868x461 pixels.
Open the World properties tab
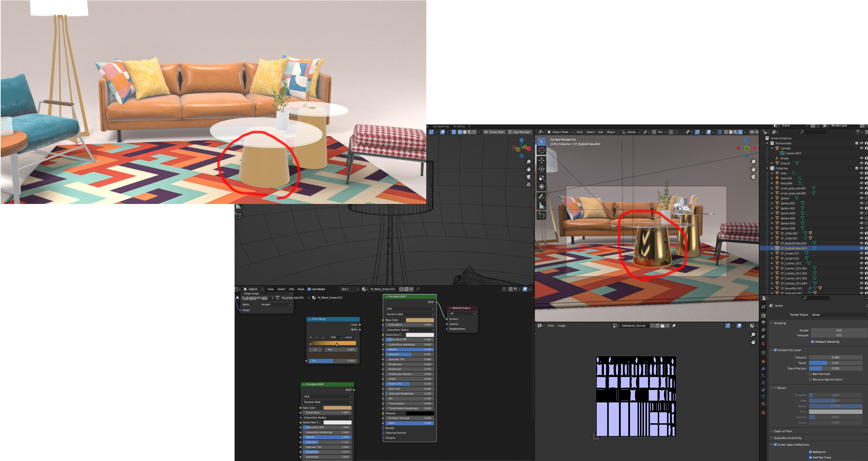pyautogui.click(x=763, y=344)
